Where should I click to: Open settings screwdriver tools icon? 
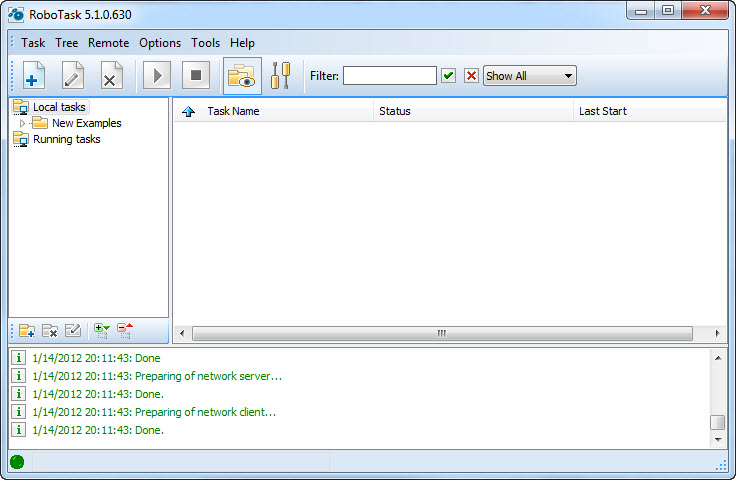click(x=281, y=76)
